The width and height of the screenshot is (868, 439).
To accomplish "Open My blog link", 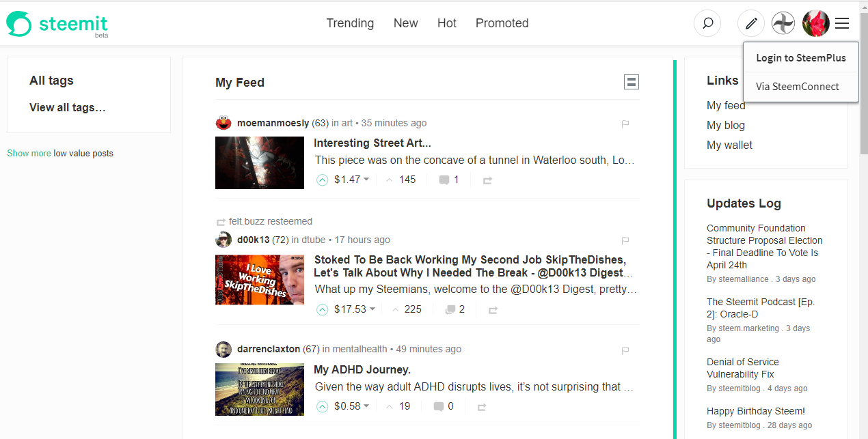I will 726,125.
